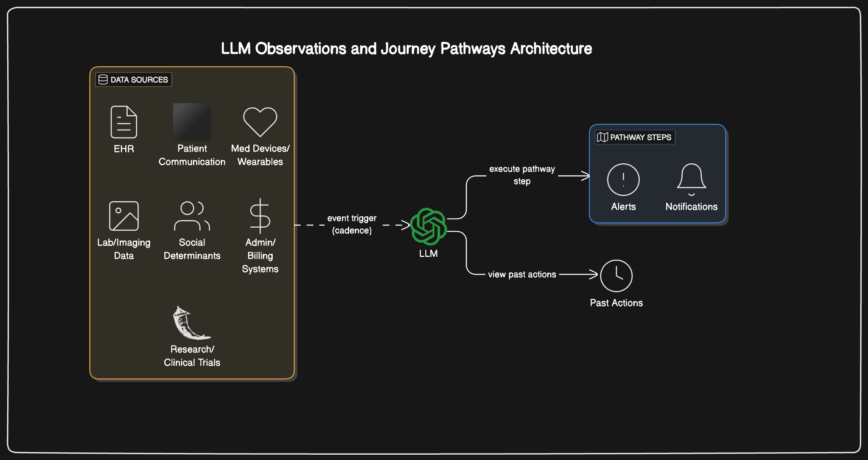Select the Admin/Billing Systems dollar icon
The image size is (868, 460).
(260, 215)
